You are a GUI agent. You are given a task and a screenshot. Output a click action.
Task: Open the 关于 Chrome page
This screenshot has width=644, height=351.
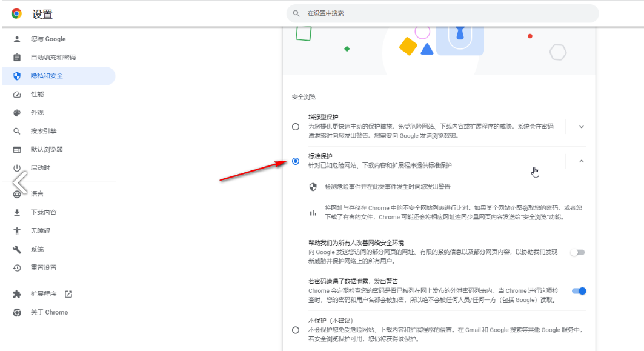[x=59, y=312]
